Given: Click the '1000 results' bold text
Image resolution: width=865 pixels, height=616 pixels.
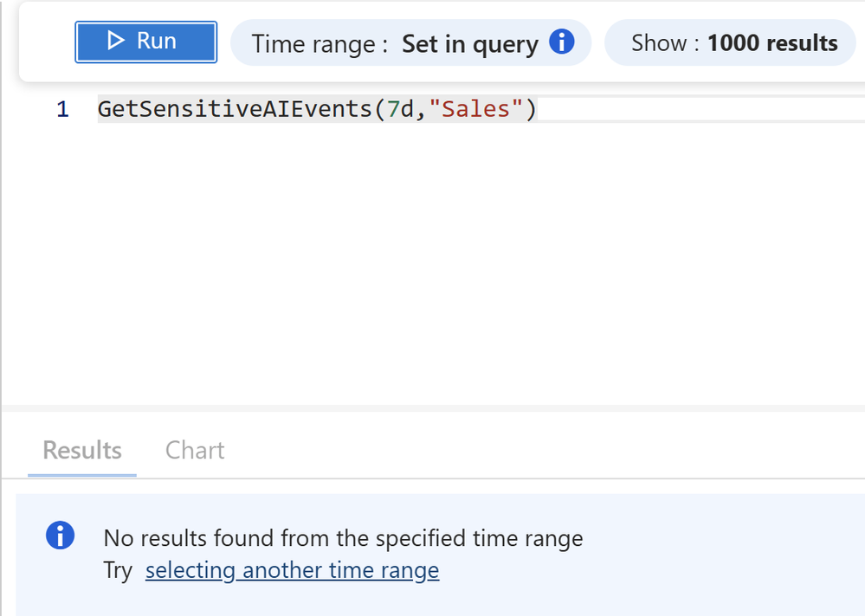Looking at the screenshot, I should coord(772,43).
